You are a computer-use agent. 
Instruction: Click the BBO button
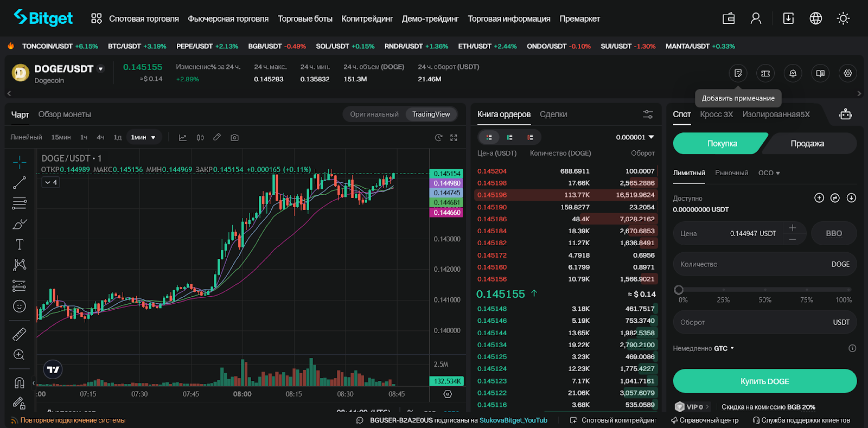(834, 233)
